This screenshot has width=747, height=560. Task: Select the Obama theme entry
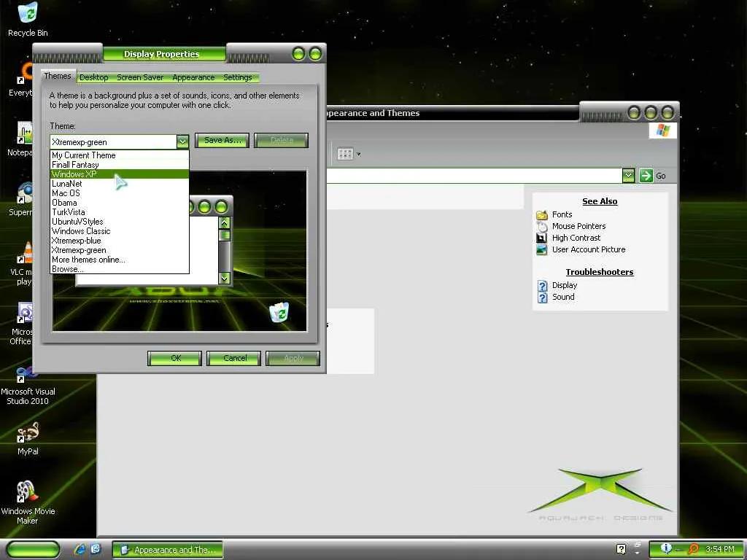120,203
